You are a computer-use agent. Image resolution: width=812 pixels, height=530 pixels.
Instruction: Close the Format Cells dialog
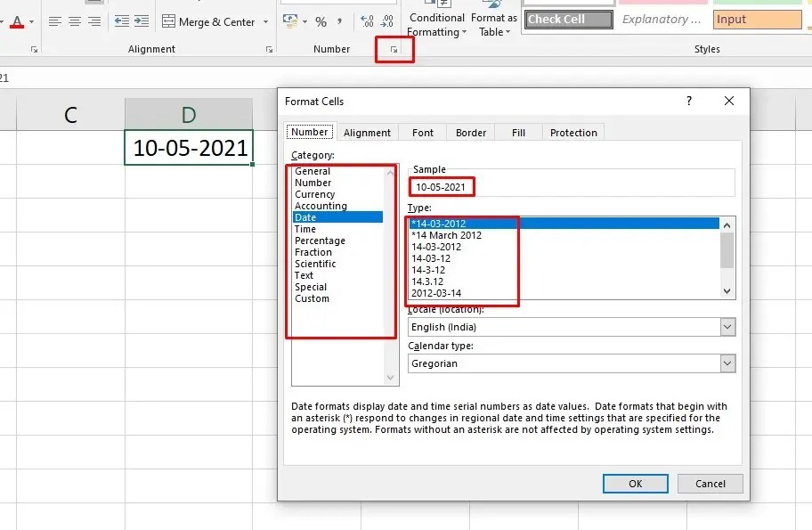(x=729, y=101)
